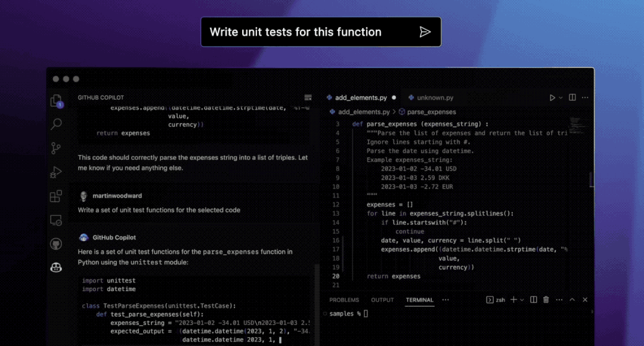Screen dimensions: 644x346
Task: Open the Extensions blocks icon
Action: click(x=56, y=196)
